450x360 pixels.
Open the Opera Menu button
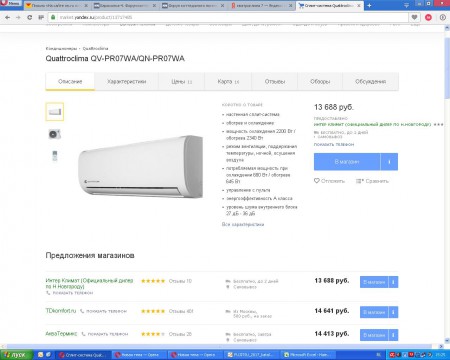(11, 4)
